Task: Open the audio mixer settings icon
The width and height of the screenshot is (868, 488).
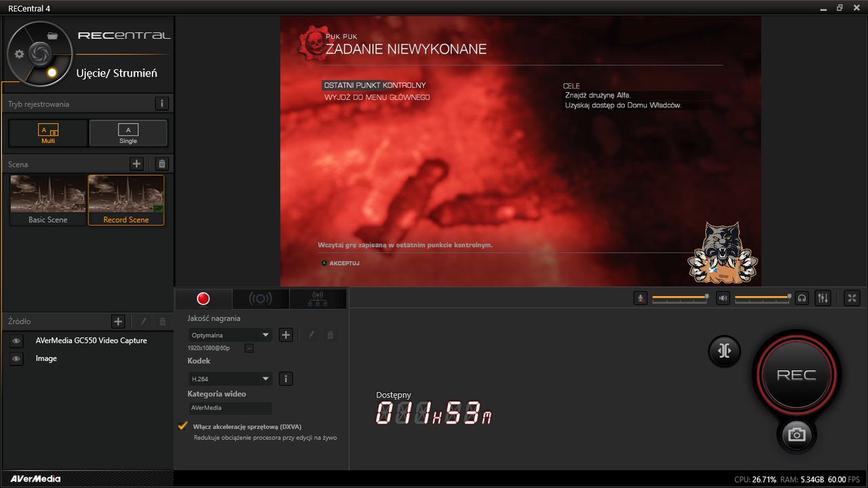Action: [x=823, y=298]
